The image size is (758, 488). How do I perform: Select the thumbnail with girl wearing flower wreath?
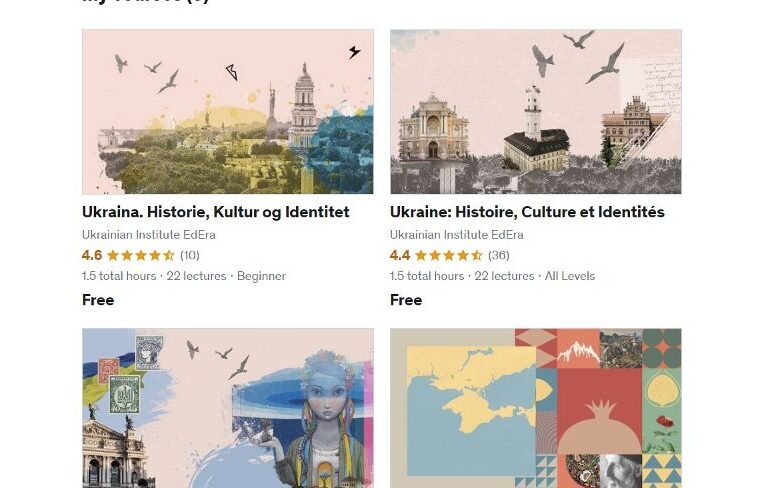228,408
